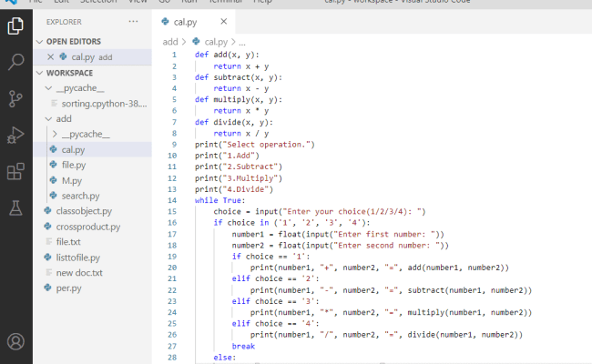Close cal.py in Open Editors list

click(51, 57)
